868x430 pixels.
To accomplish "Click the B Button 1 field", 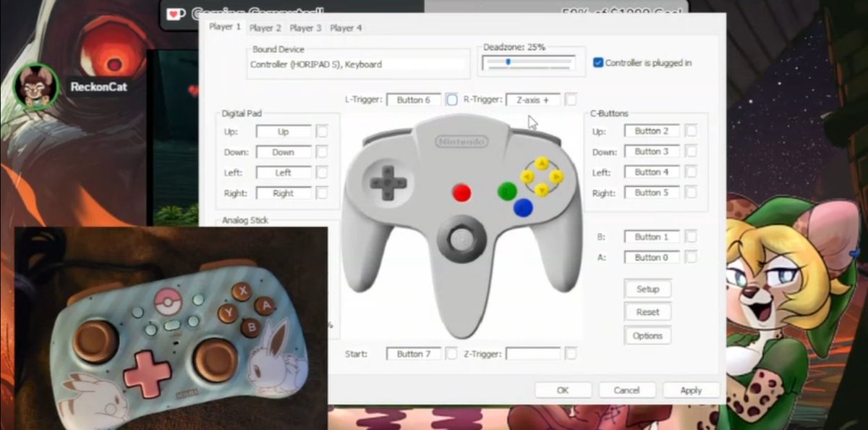I will pyautogui.click(x=652, y=237).
